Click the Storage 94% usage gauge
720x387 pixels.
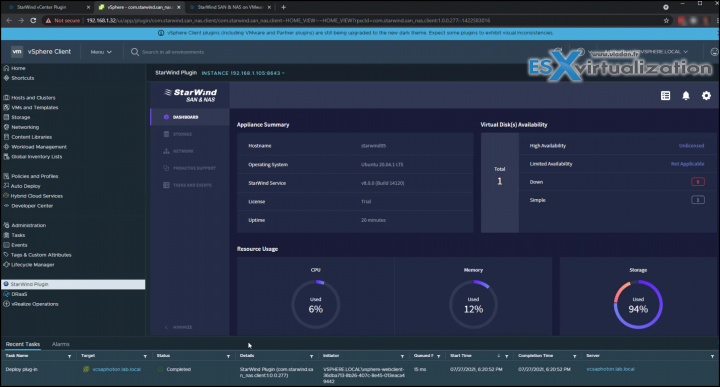pos(638,304)
